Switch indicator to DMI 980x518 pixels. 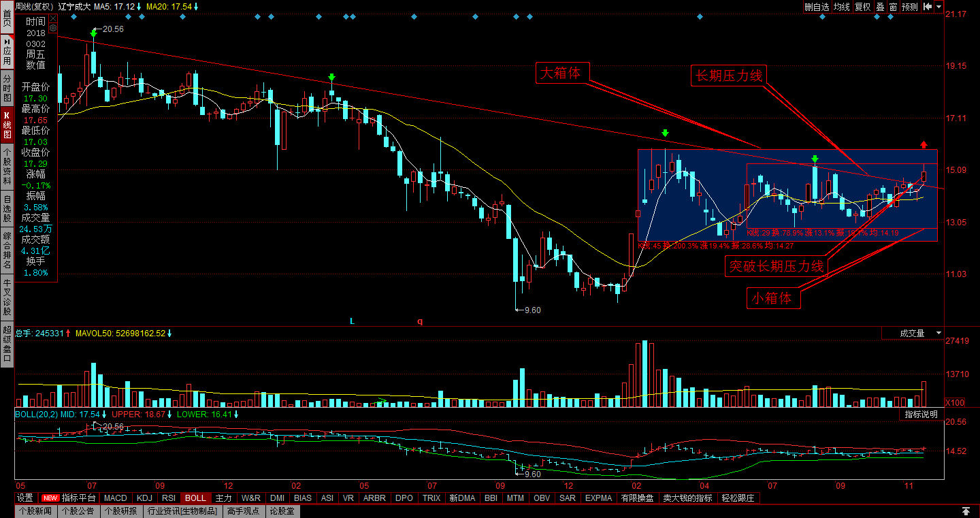277,498
